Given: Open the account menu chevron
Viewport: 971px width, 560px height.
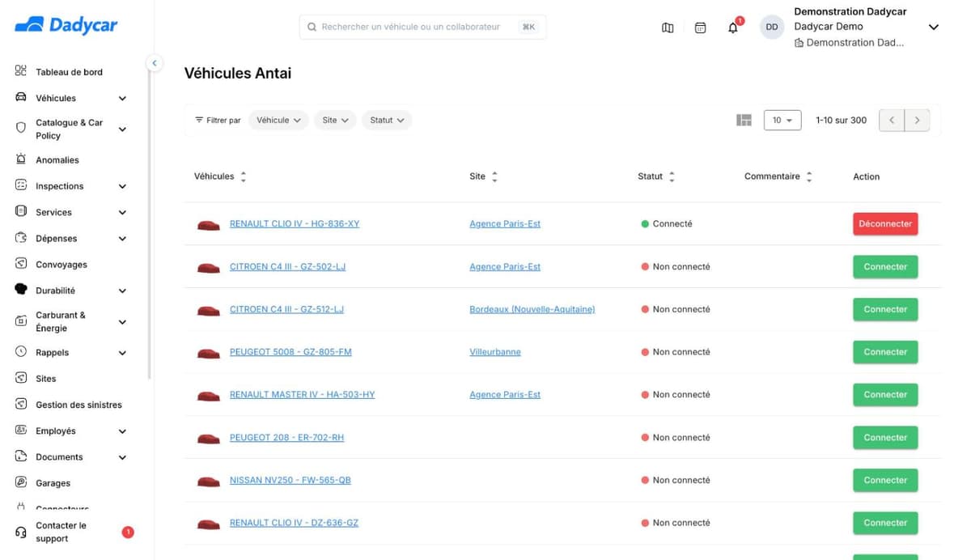Looking at the screenshot, I should click(933, 28).
